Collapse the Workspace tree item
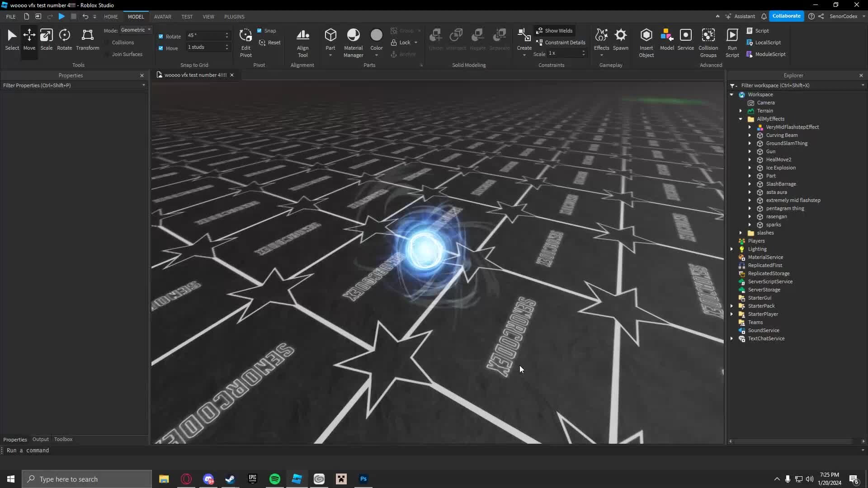The image size is (868, 488). (x=732, y=94)
